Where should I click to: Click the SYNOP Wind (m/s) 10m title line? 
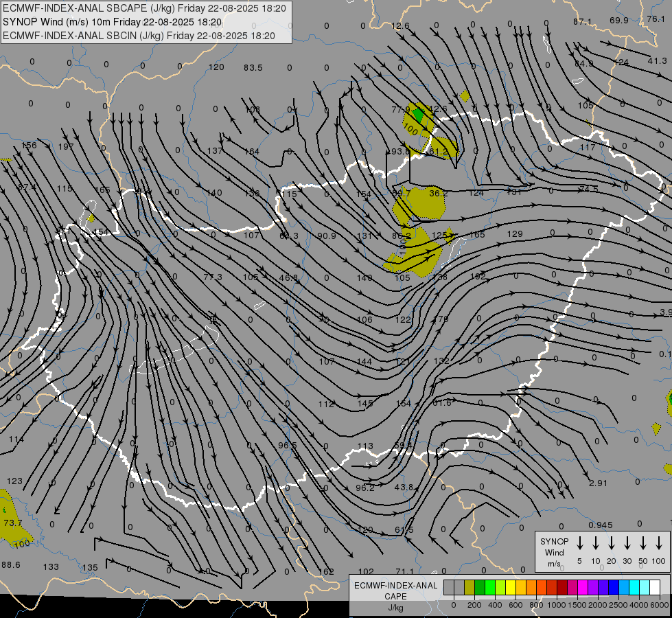[113, 22]
